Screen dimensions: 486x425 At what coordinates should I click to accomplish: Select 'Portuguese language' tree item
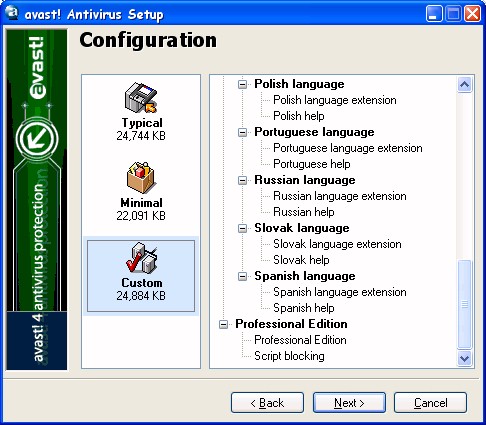click(314, 132)
